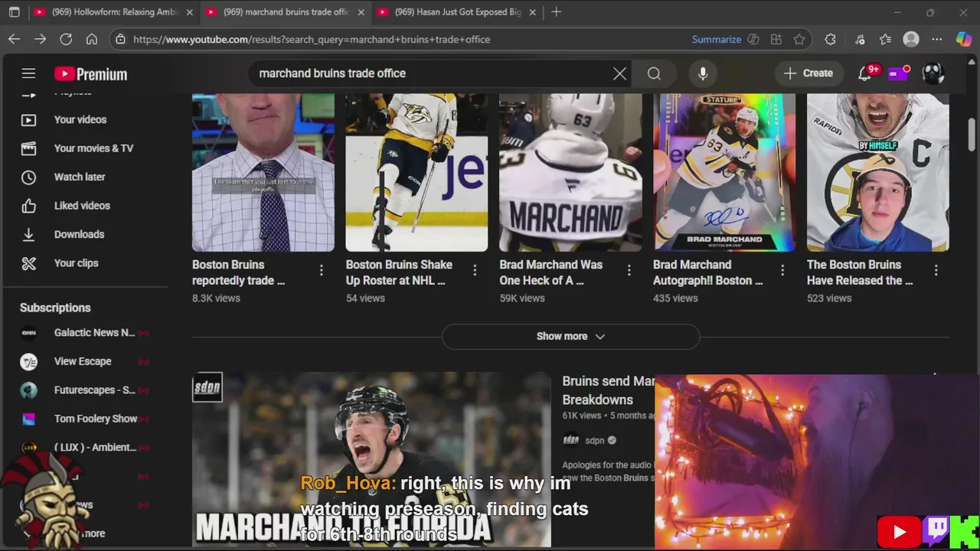Open Boston Bruins reportedly trade title

coord(238,272)
